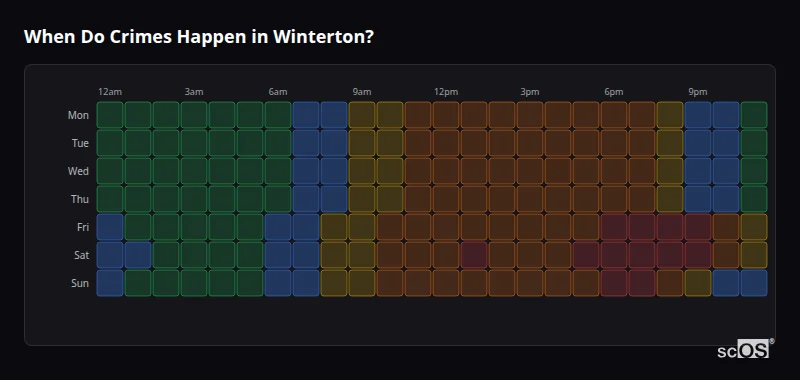Image resolution: width=800 pixels, height=380 pixels.
Task: Click the '12am' column label
Action: (110, 92)
